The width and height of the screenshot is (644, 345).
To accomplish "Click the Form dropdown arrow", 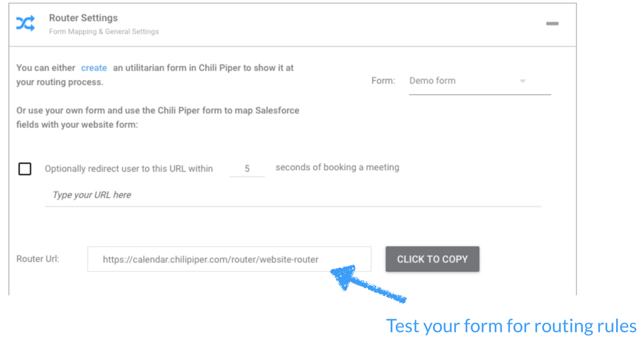I will [523, 81].
